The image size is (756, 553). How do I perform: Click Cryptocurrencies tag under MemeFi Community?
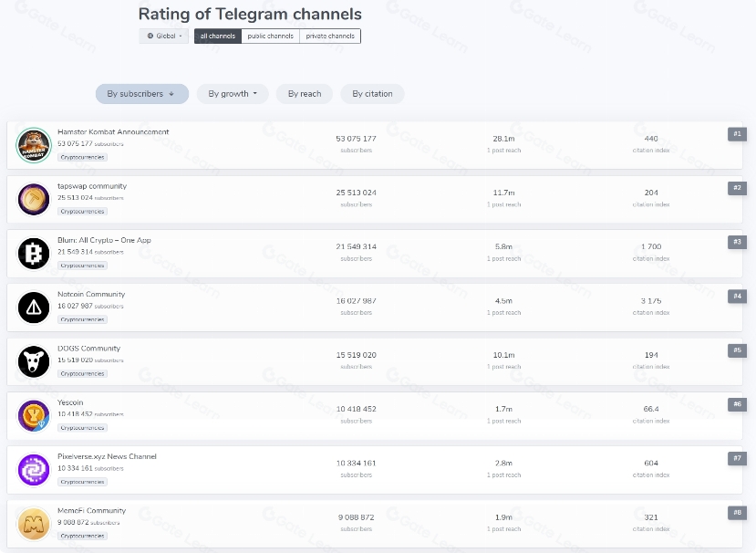pos(82,536)
